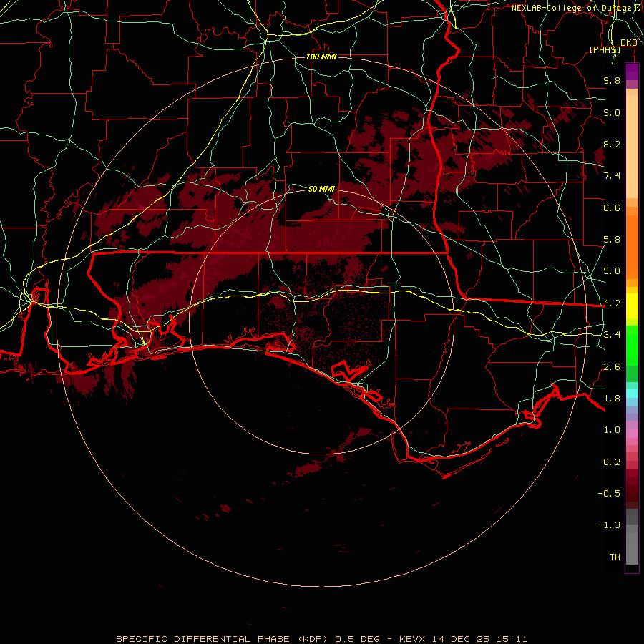
Task: Click the 1.8 value on color scale
Action: pyautogui.click(x=612, y=399)
